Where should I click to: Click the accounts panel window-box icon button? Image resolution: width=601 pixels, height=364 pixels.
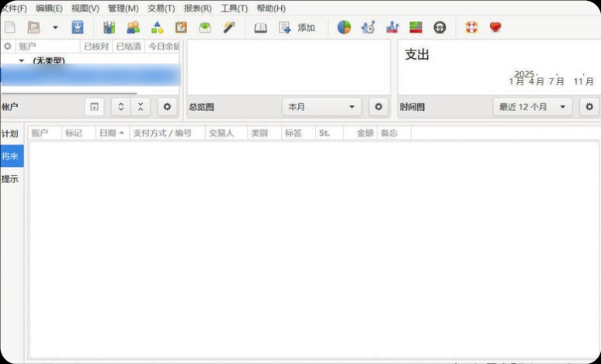[x=94, y=107]
